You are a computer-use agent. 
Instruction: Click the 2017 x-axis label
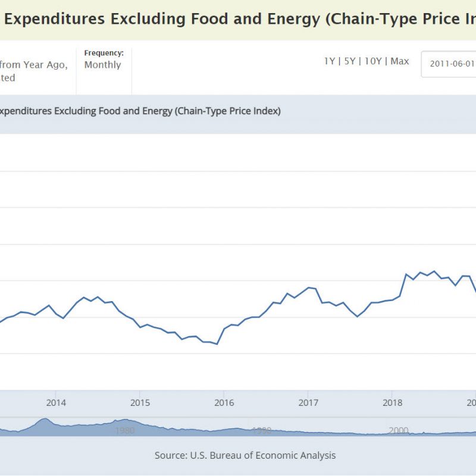(x=308, y=403)
